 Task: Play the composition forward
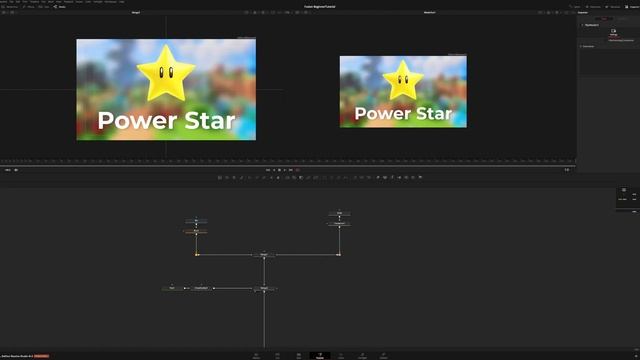tap(285, 170)
